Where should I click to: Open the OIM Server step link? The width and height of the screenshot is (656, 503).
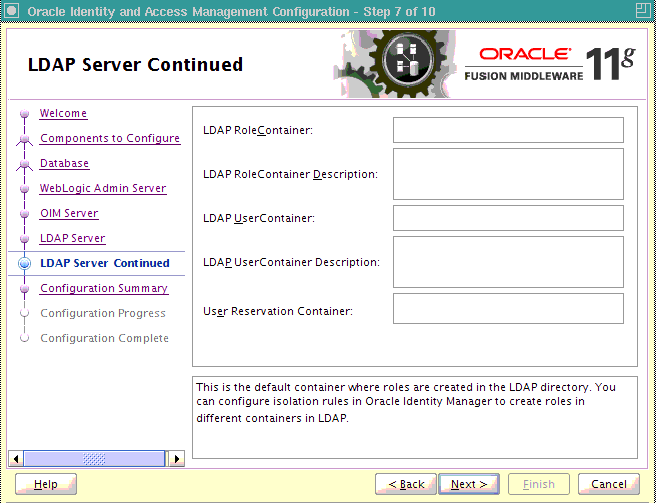pyautogui.click(x=69, y=213)
